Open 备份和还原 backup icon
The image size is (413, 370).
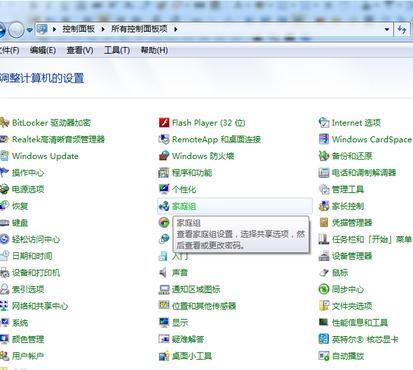(x=324, y=156)
